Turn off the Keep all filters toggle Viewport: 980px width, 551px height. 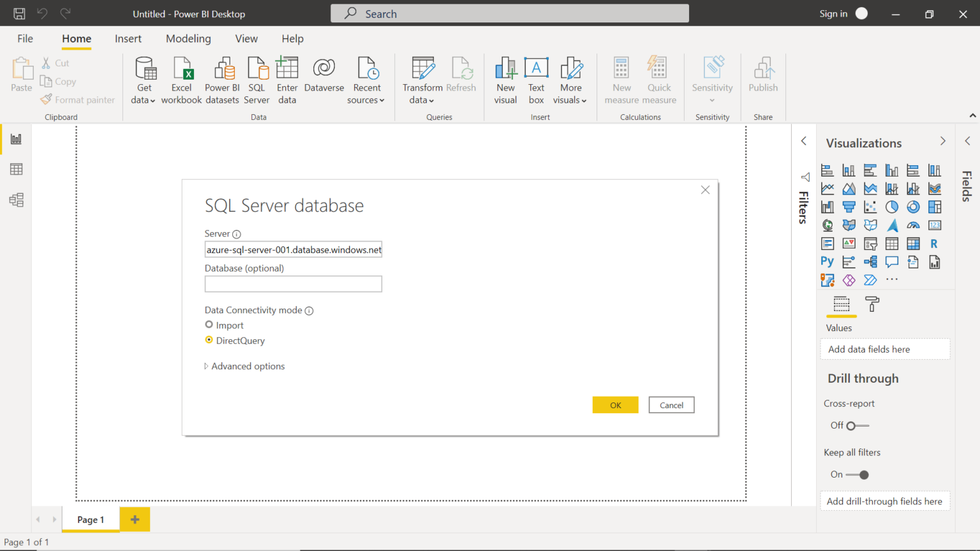click(x=864, y=474)
